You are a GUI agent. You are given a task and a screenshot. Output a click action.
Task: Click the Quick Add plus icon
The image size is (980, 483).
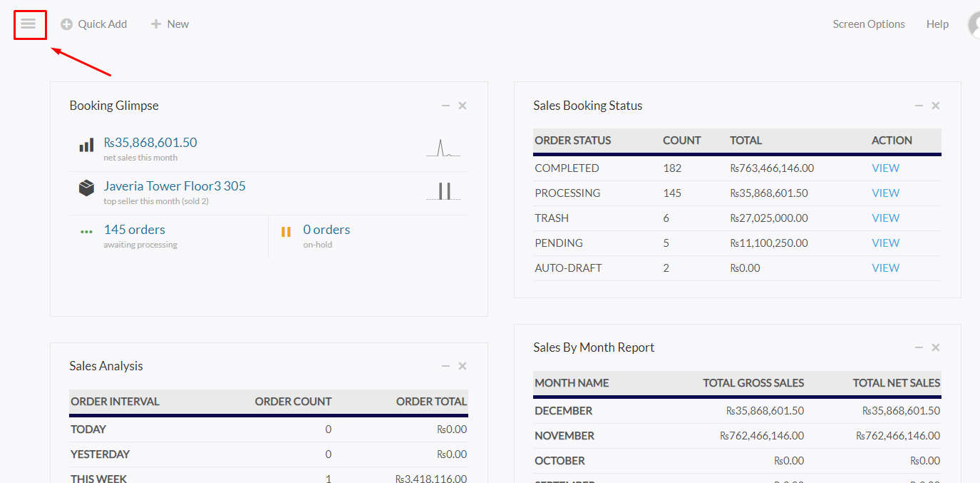[67, 24]
